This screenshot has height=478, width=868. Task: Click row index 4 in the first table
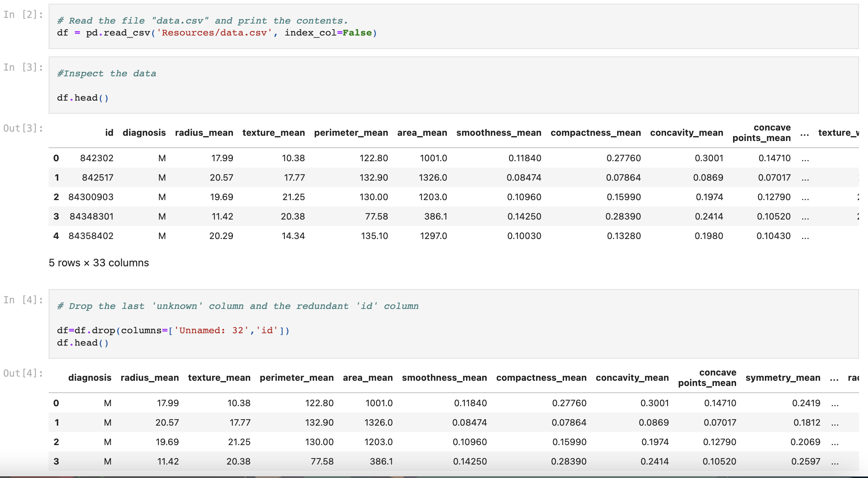[x=56, y=236]
